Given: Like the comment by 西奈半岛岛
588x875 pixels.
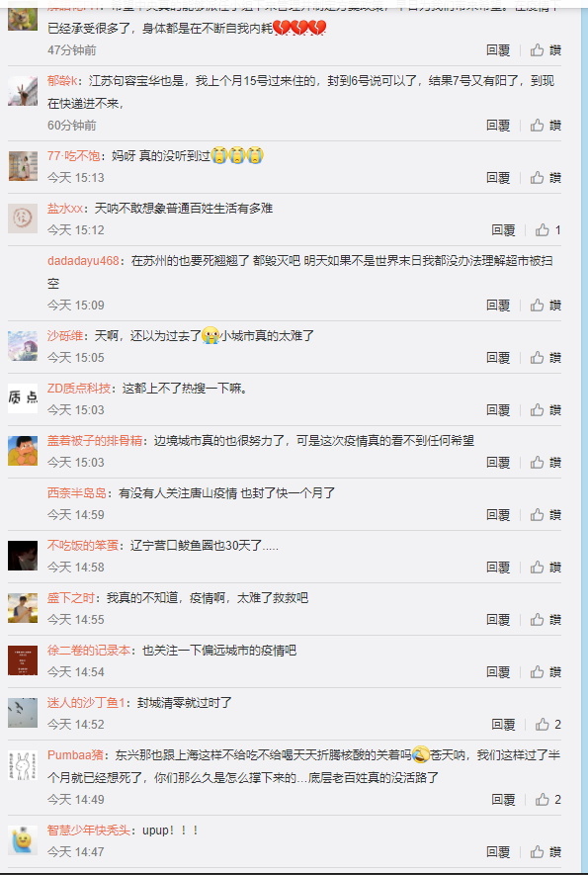Looking at the screenshot, I should coord(546,514).
